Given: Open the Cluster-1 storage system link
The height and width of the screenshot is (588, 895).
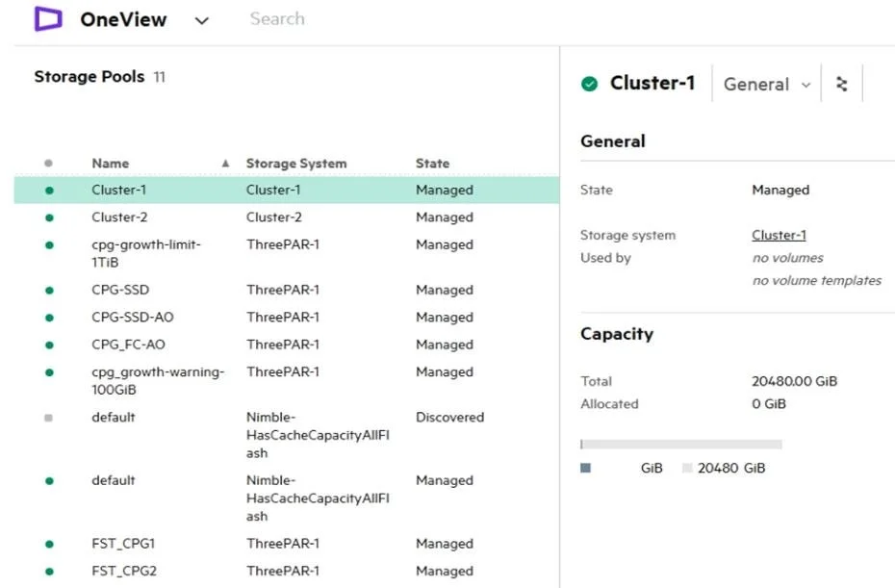Looking at the screenshot, I should click(779, 235).
